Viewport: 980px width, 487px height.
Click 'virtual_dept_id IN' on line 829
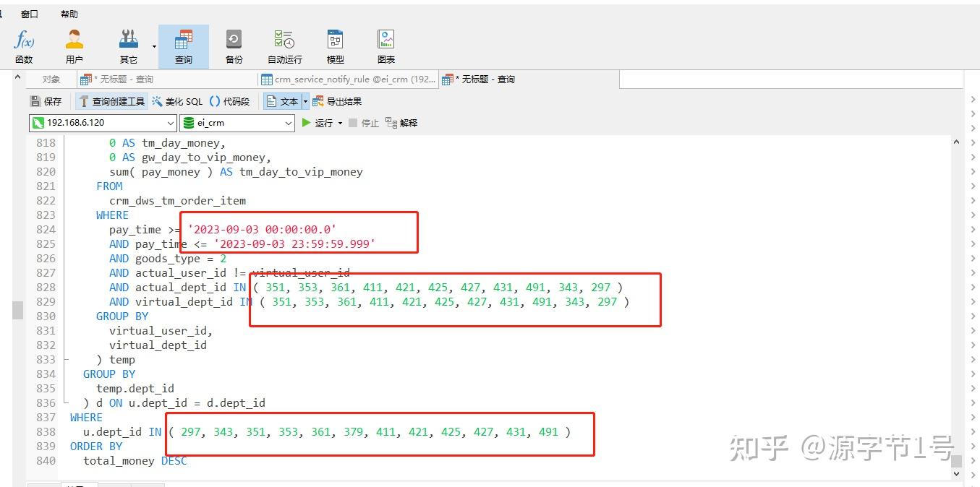tap(194, 301)
